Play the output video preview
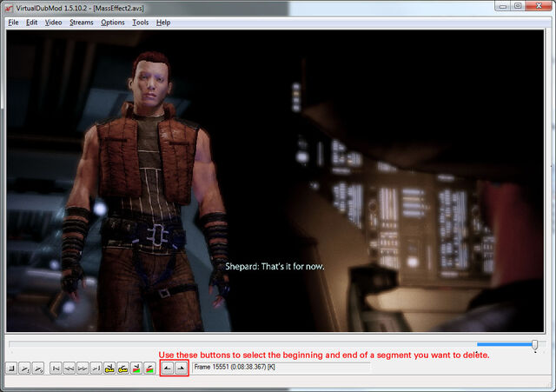The image size is (556, 392). click(38, 369)
